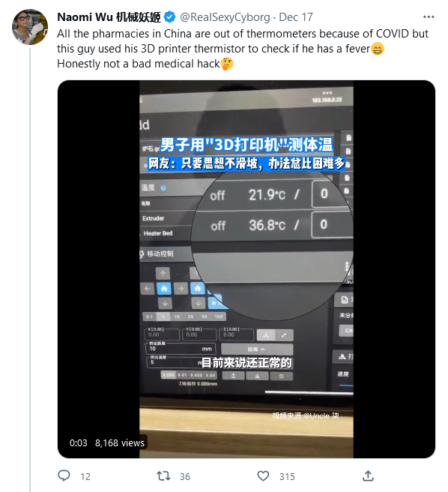Screen dimensions: 448x492
Task: Click the magnified 36.8°C Heater Bed reading
Action: 267,225
